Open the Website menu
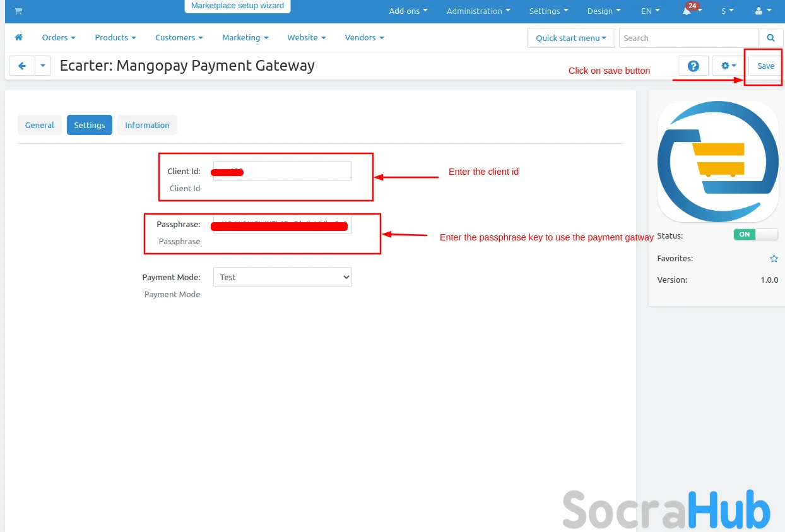The height and width of the screenshot is (532, 785). (307, 38)
